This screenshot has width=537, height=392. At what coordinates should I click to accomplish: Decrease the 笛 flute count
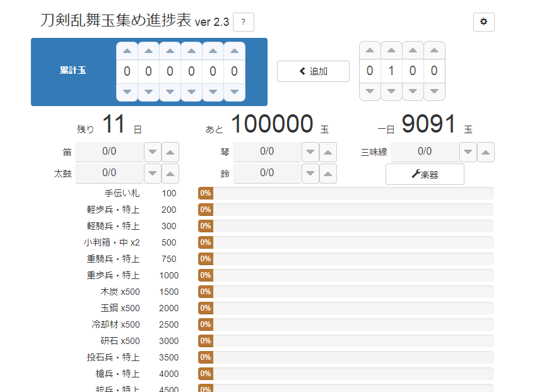[x=153, y=152]
